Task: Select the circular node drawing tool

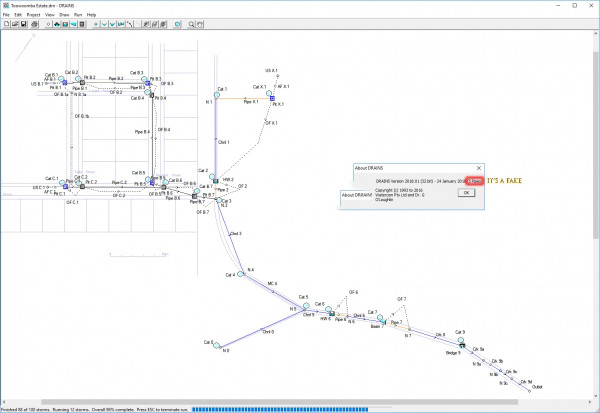Action: click(x=48, y=23)
